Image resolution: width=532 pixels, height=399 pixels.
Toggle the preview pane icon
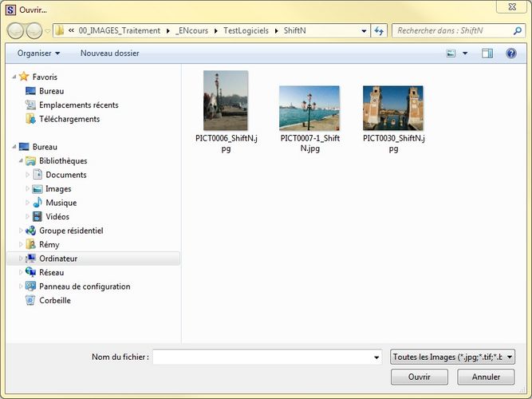coord(487,53)
